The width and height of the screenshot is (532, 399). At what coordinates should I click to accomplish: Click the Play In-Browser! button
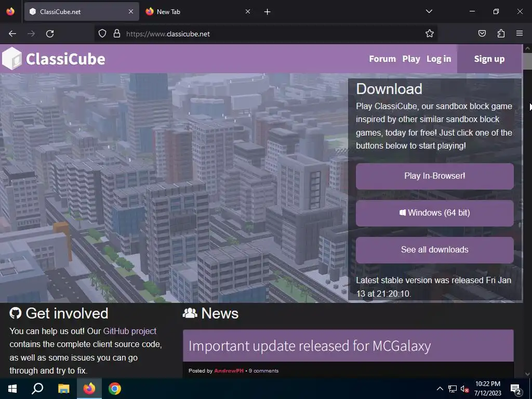click(x=435, y=176)
